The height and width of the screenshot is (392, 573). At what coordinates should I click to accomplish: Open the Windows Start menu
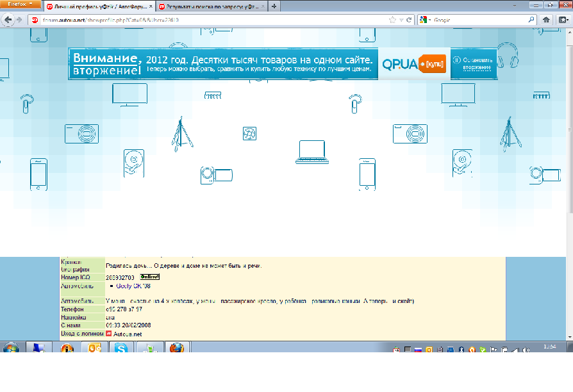[11, 348]
